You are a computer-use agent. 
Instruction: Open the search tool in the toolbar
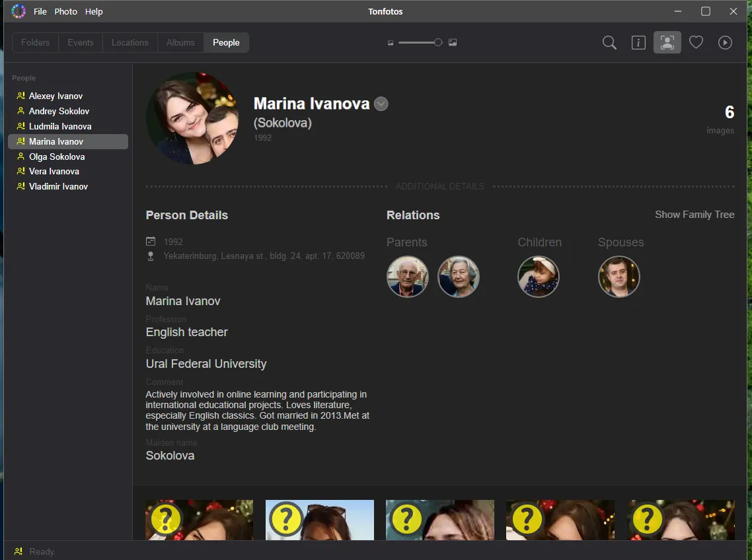[609, 42]
